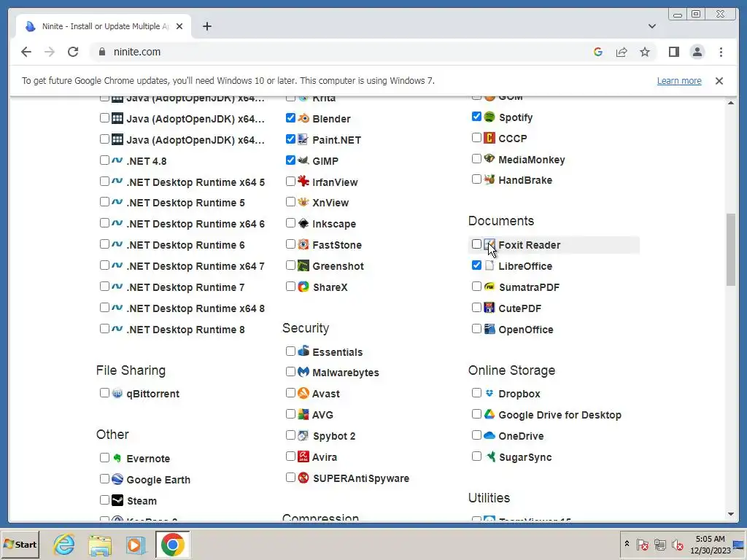Open Windows Explorer folder in taskbar
This screenshot has height=560, width=747.
99,544
